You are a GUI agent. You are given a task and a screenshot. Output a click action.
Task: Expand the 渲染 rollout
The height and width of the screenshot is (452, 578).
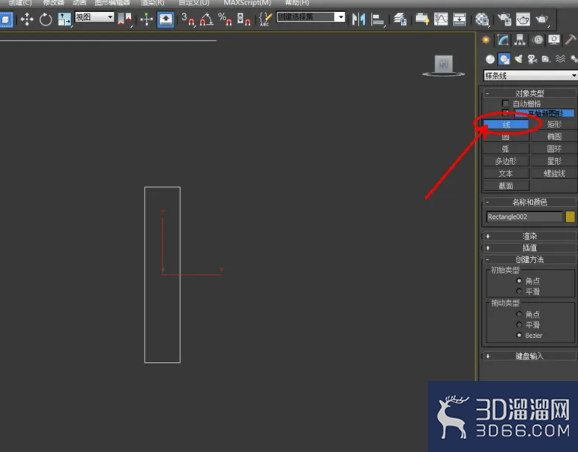pyautogui.click(x=529, y=236)
